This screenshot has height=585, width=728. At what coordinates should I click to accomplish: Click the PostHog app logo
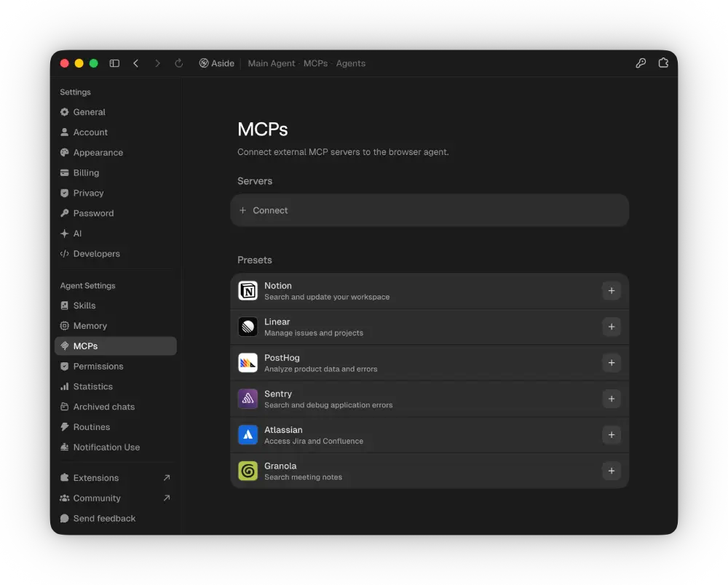248,363
